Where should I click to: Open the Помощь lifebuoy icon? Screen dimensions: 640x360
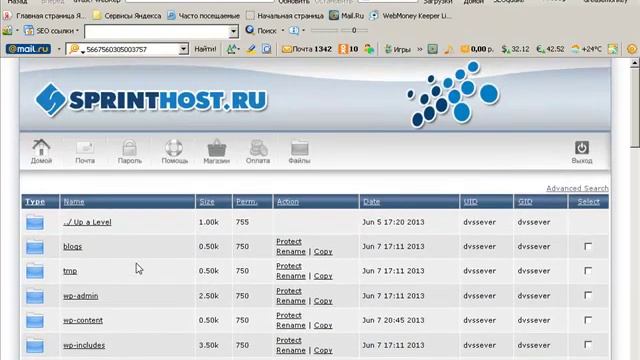pyautogui.click(x=174, y=151)
